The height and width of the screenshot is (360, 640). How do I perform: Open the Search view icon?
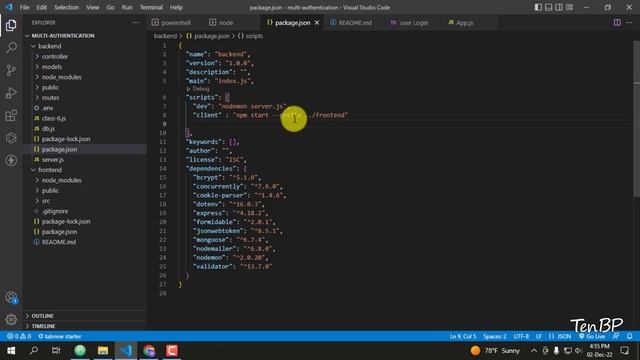tap(11, 47)
